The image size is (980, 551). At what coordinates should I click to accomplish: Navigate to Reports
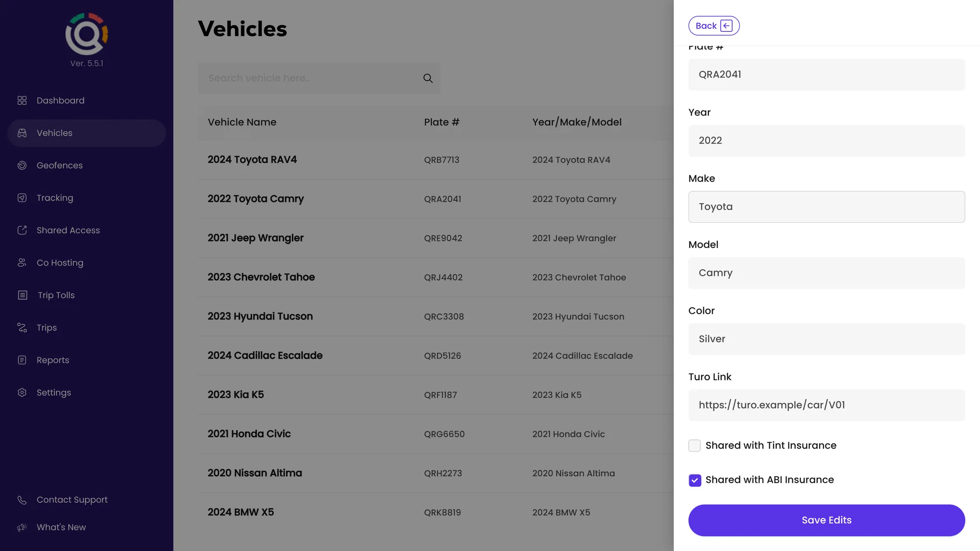point(87,360)
